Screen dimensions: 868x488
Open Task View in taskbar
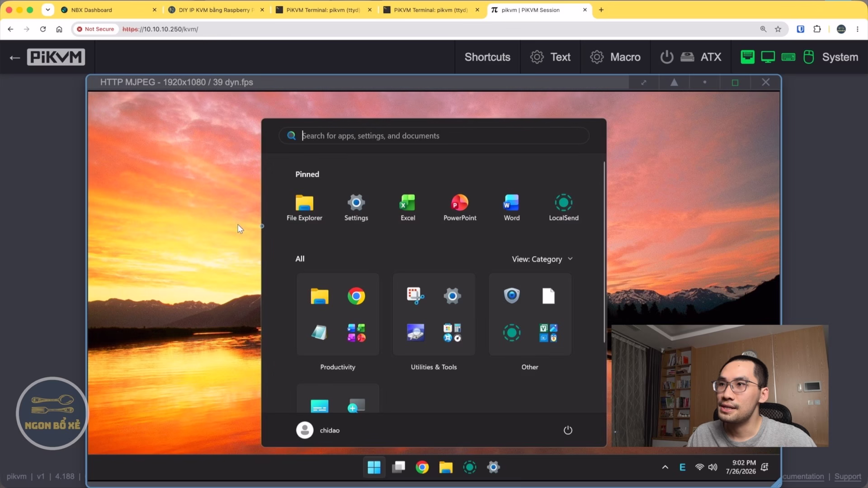[398, 467]
